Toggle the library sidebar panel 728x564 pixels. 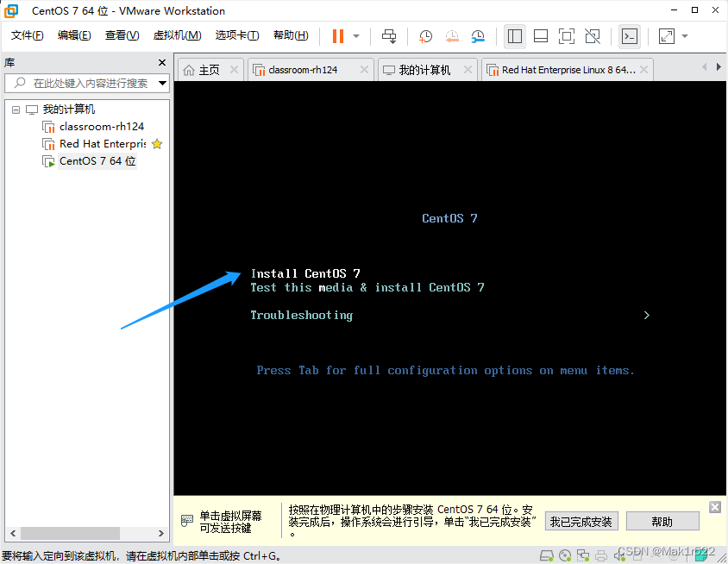tap(515, 36)
